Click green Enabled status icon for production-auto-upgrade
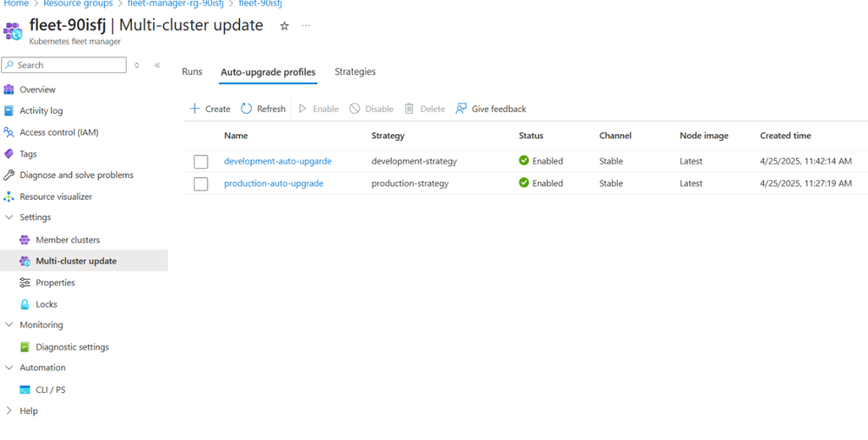 pyautogui.click(x=524, y=183)
